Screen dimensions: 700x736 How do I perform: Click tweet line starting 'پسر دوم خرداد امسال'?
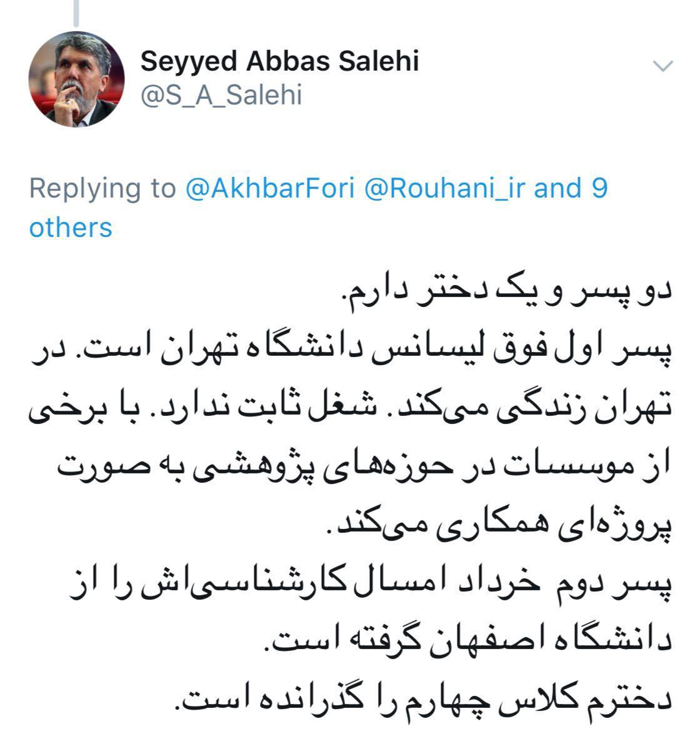click(x=371, y=585)
